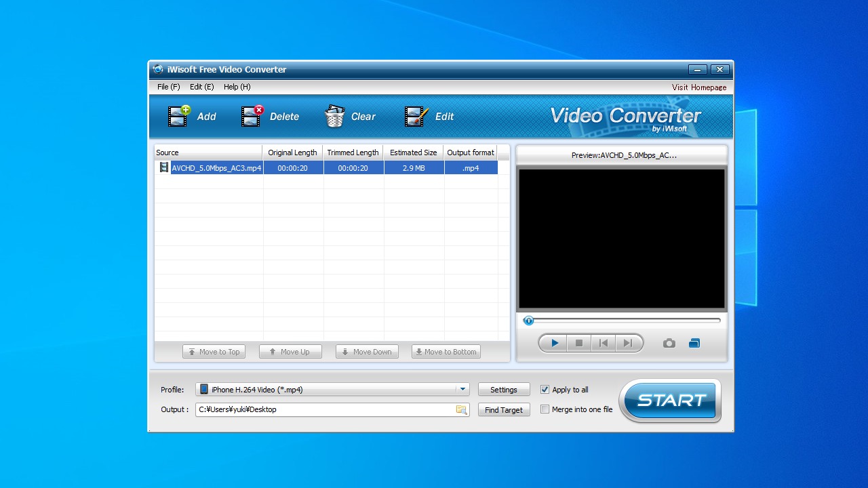Minimize the iWisoft window

(698, 70)
